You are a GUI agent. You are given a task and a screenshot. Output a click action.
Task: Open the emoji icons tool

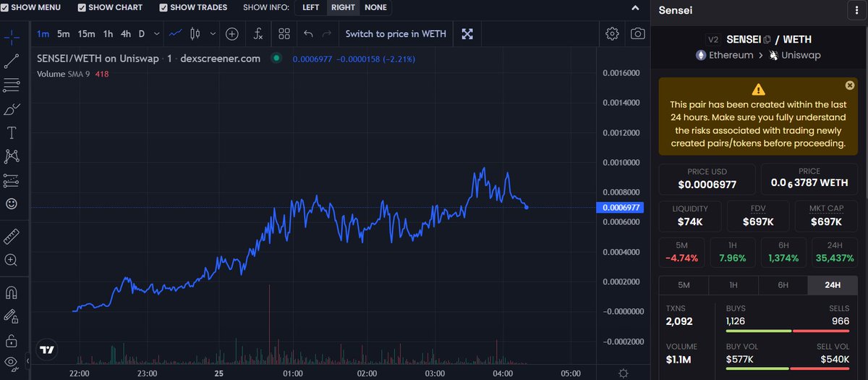coord(12,204)
